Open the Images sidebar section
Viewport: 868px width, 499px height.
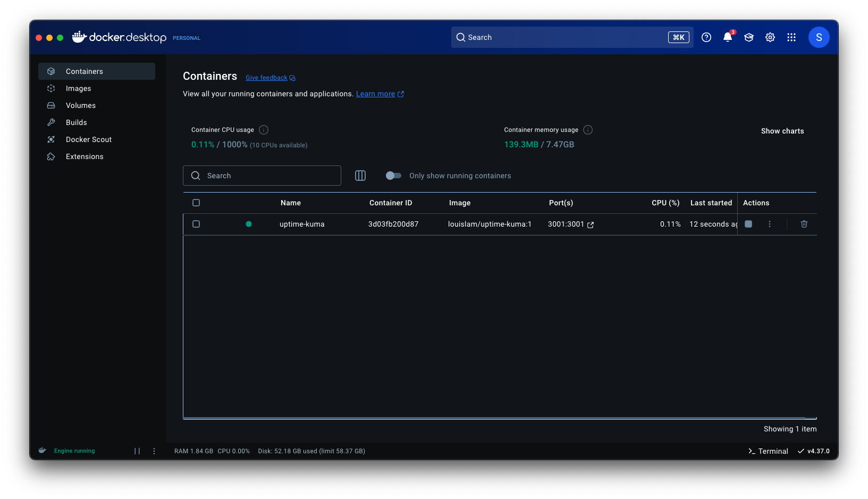[96, 88]
